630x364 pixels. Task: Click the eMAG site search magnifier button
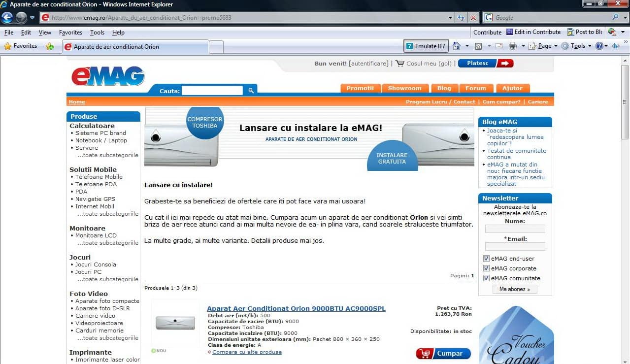(251, 91)
